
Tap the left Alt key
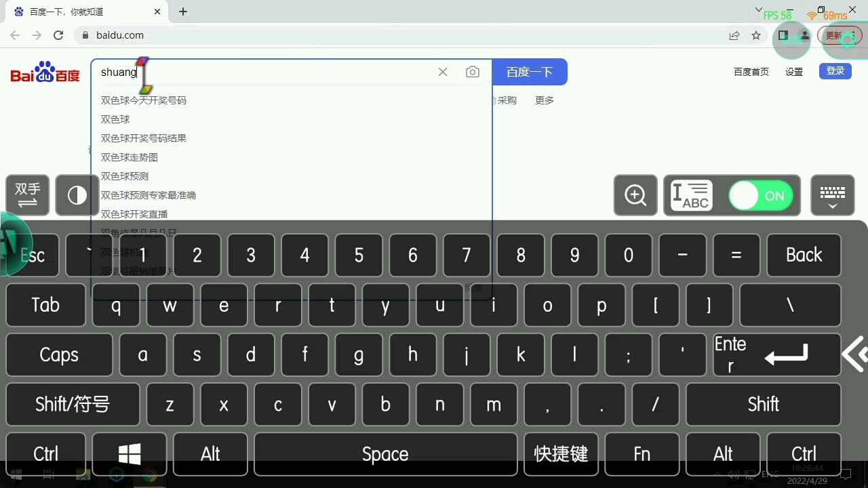tap(210, 453)
